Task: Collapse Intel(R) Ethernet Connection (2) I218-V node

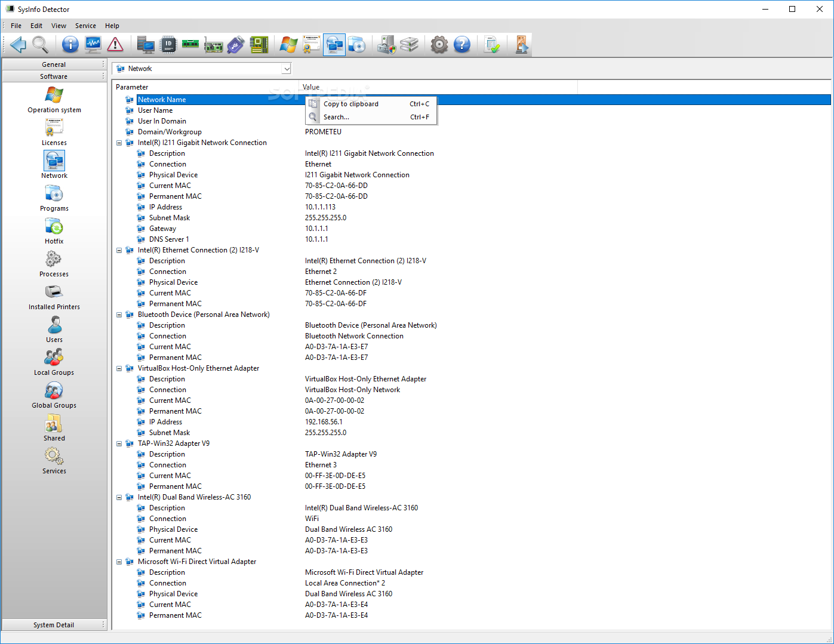Action: (119, 250)
